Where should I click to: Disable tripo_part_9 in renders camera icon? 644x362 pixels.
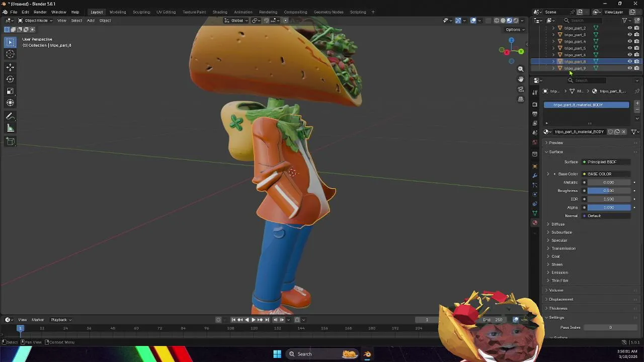pyautogui.click(x=636, y=68)
